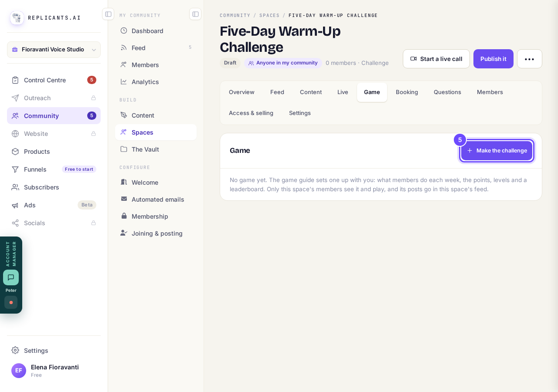Open Members in community sidebar
The image size is (558, 392).
[x=156, y=65]
